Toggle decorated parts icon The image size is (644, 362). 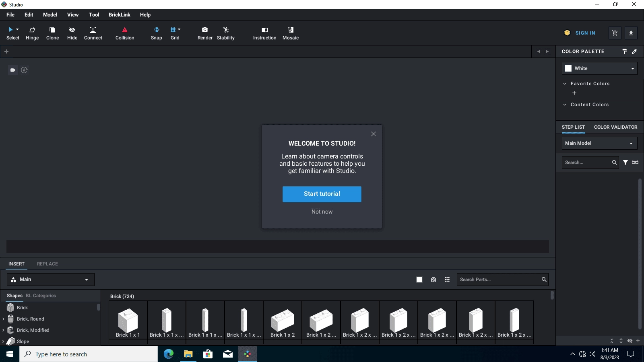click(433, 280)
